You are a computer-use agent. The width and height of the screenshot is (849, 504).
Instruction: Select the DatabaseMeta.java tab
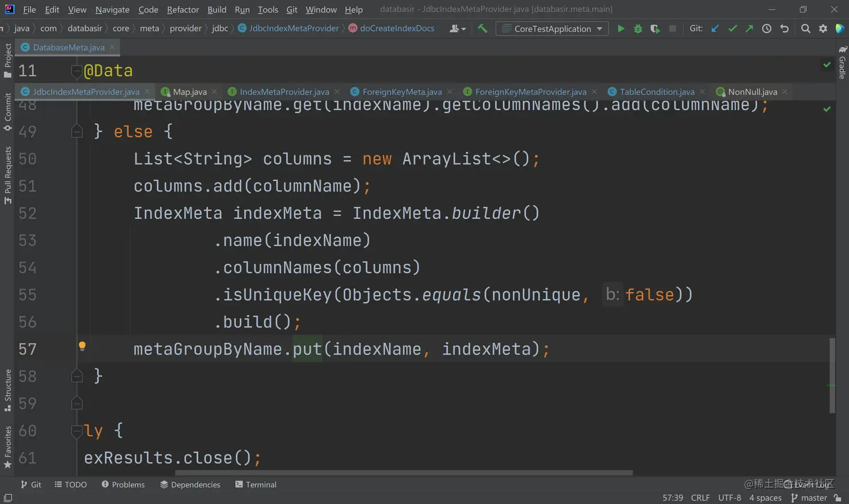click(x=69, y=47)
